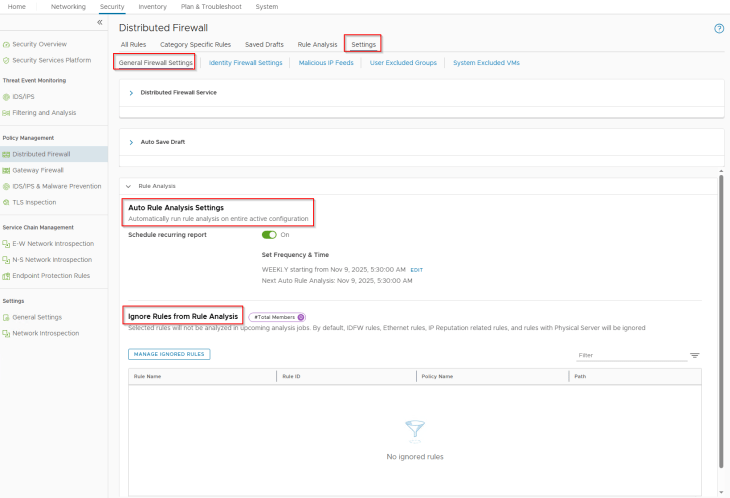Collapse the Rule Analysis section
Screen dimensions: 730x498
[128, 186]
